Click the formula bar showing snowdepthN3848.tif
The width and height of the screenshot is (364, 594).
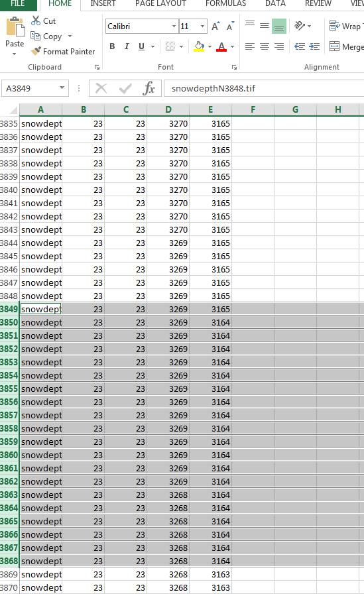[x=264, y=88]
